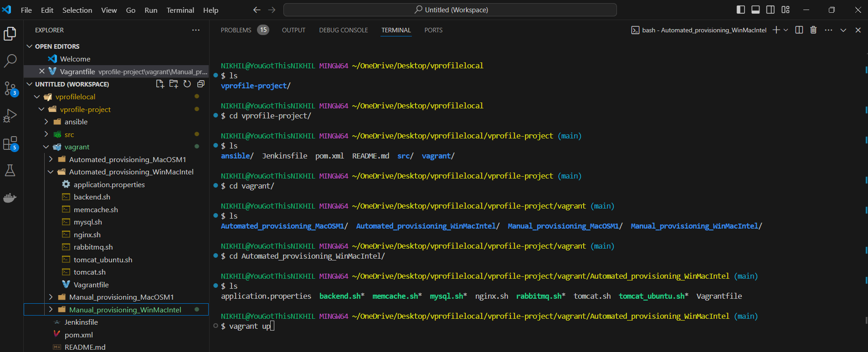The image size is (868, 352).
Task: Open Vagrantfile in WinMacIntel folder tree
Action: point(91,285)
